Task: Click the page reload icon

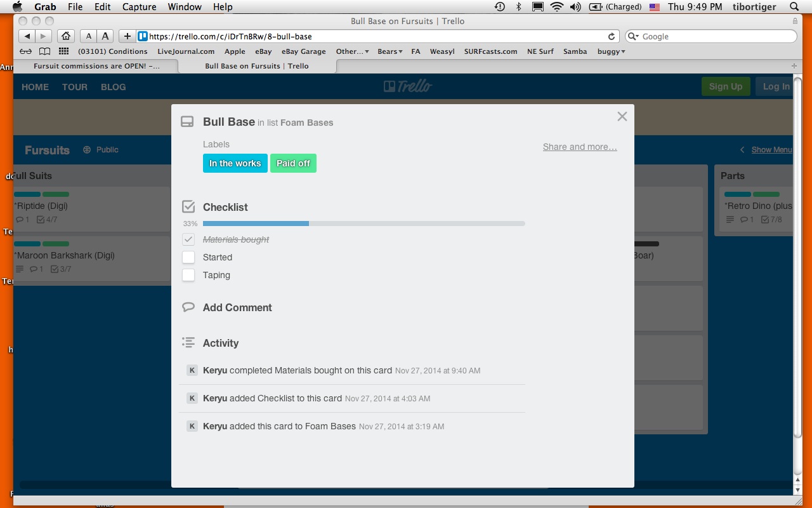Action: tap(612, 36)
